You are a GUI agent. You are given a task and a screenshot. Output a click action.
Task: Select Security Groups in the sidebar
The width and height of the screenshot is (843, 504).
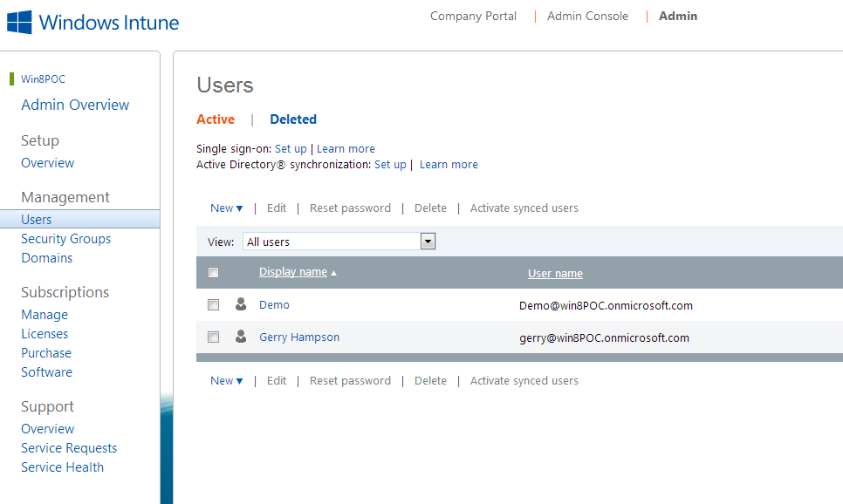65,238
